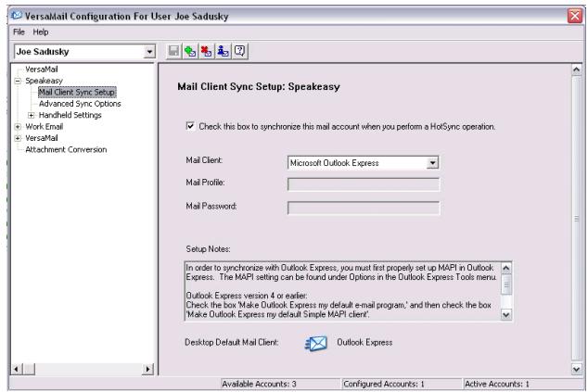The width and height of the screenshot is (588, 392).
Task: Select Advanced Sync Options in tree
Action: coord(80,104)
